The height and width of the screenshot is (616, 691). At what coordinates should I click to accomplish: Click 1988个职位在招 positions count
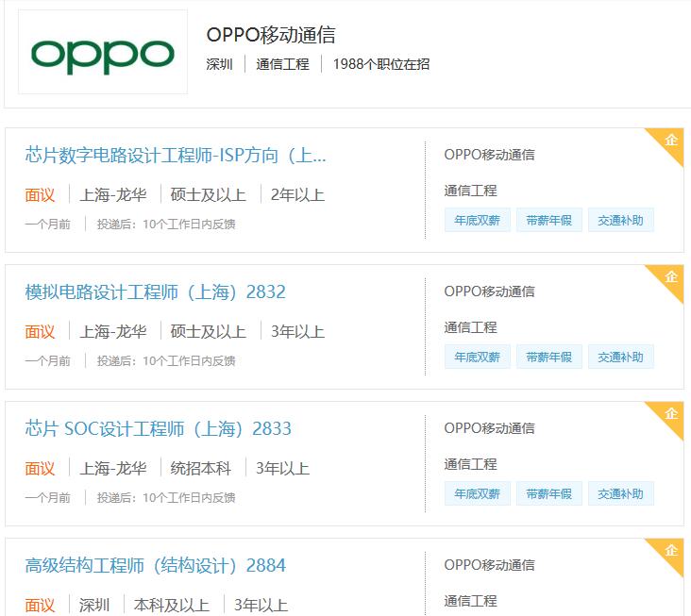coord(381,64)
